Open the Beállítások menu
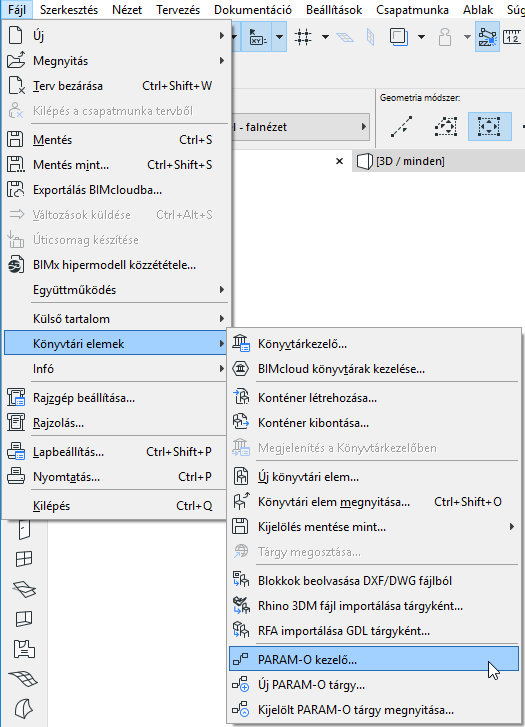This screenshot has height=727, width=525. [333, 10]
